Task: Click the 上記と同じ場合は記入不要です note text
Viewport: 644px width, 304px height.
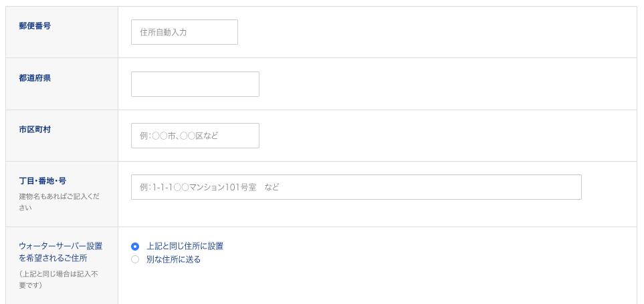Action: pyautogui.click(x=58, y=279)
